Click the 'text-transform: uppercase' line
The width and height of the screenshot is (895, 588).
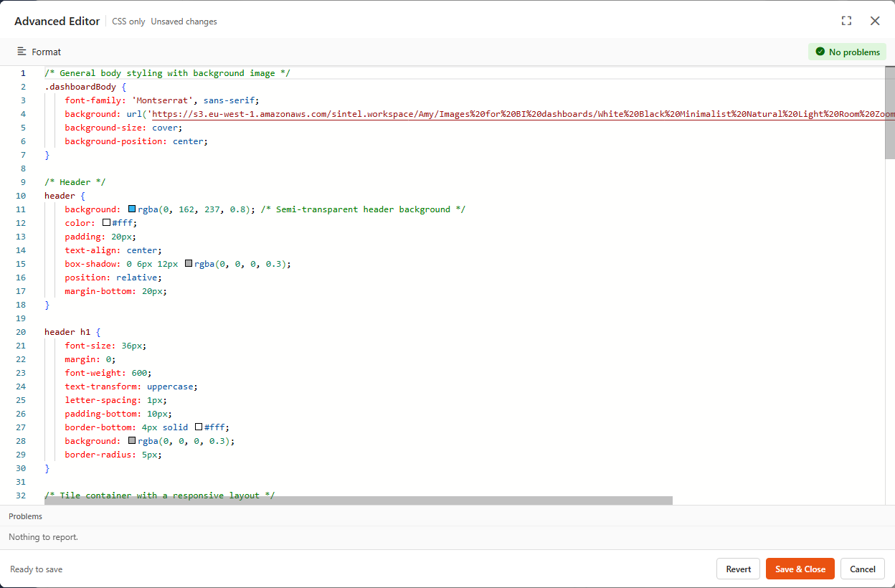point(131,387)
